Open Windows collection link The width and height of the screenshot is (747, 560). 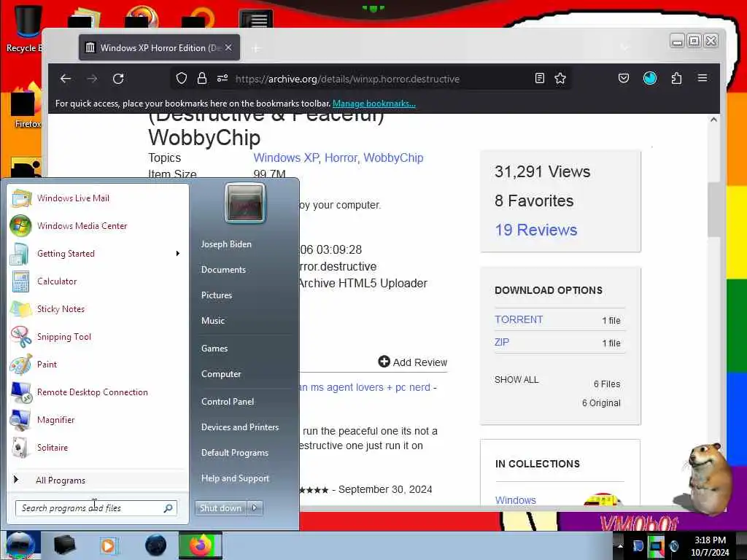pyautogui.click(x=516, y=500)
